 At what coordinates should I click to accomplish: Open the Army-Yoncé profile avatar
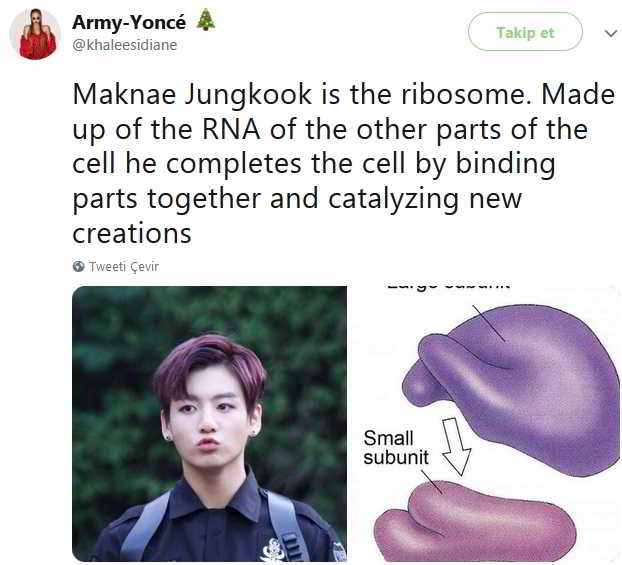[x=35, y=34]
